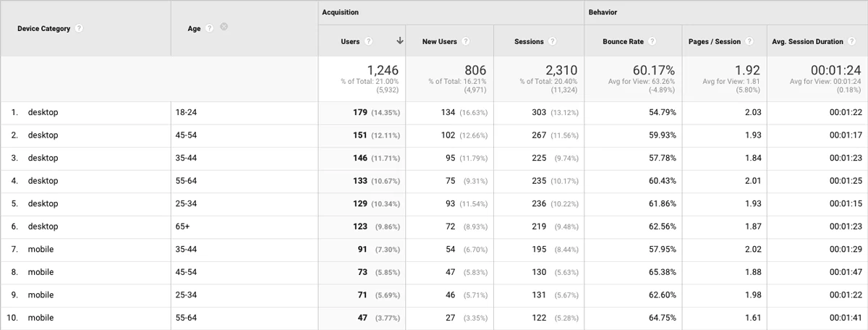Open mobile link in row 10
868x330 pixels.
[41, 318]
